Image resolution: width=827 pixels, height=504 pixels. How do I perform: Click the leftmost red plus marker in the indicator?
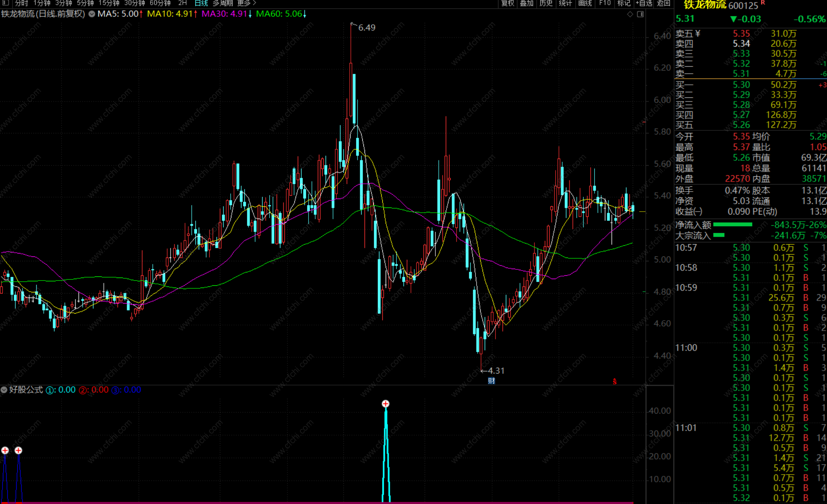coord(5,450)
